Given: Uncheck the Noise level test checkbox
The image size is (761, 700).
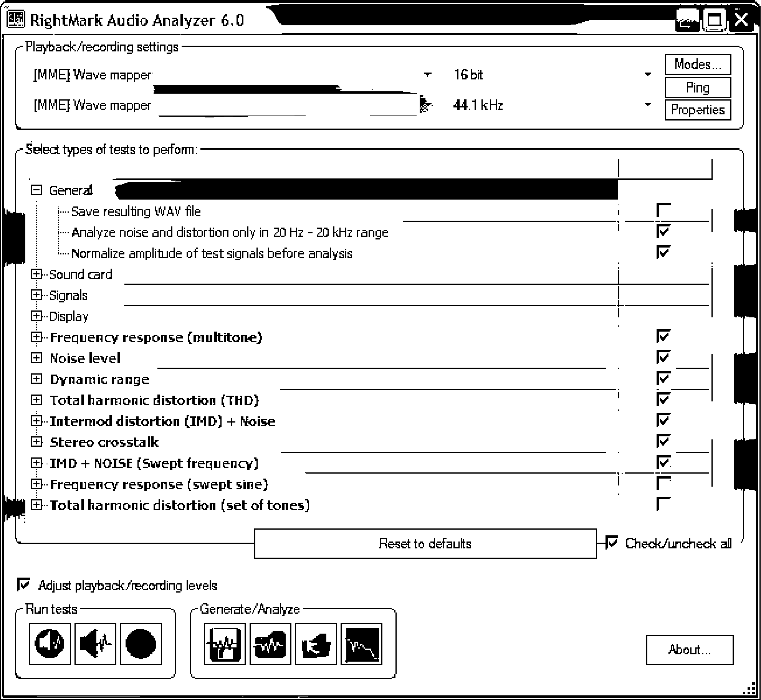Looking at the screenshot, I should (x=663, y=357).
